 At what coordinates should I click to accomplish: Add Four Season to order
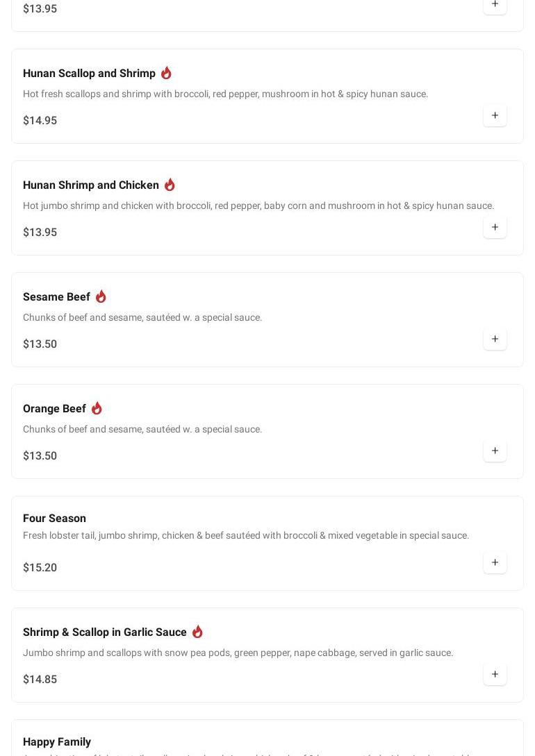coord(495,563)
